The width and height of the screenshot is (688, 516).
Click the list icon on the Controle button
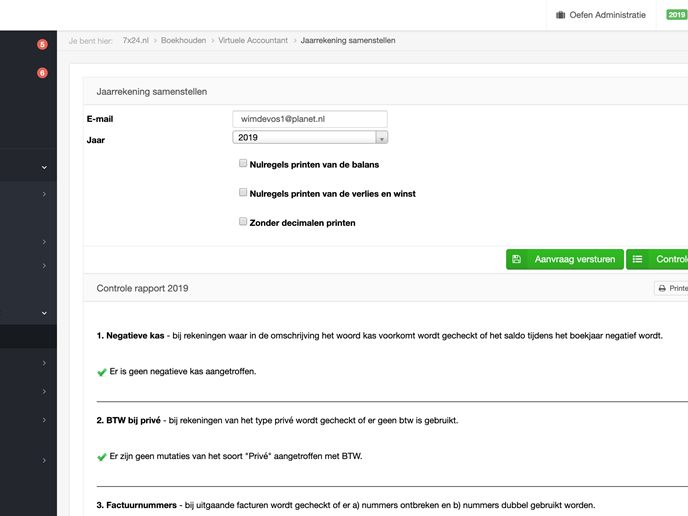tap(637, 259)
